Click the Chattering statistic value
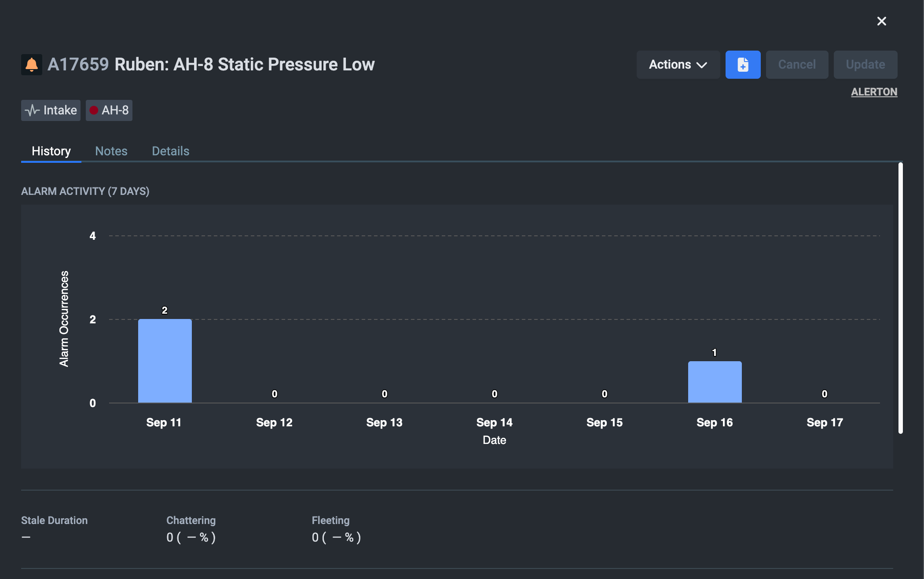The image size is (924, 579). pyautogui.click(x=191, y=537)
